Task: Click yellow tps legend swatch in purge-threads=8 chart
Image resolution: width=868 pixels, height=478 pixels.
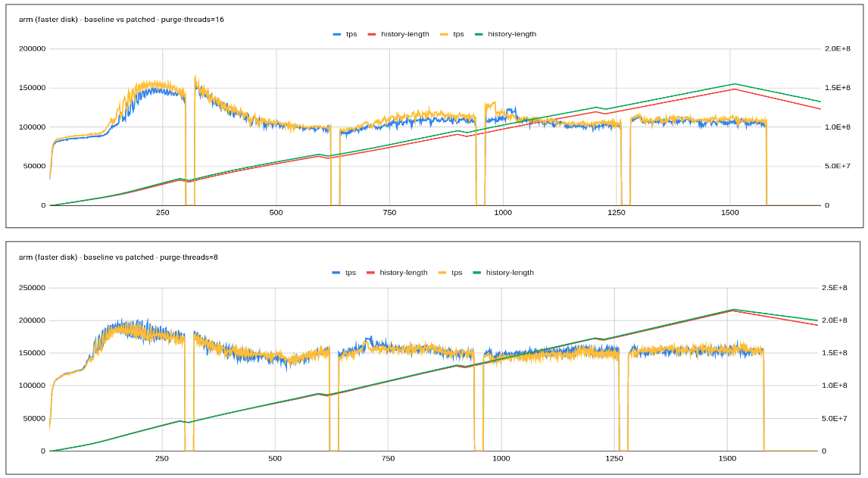Action: coord(442,273)
